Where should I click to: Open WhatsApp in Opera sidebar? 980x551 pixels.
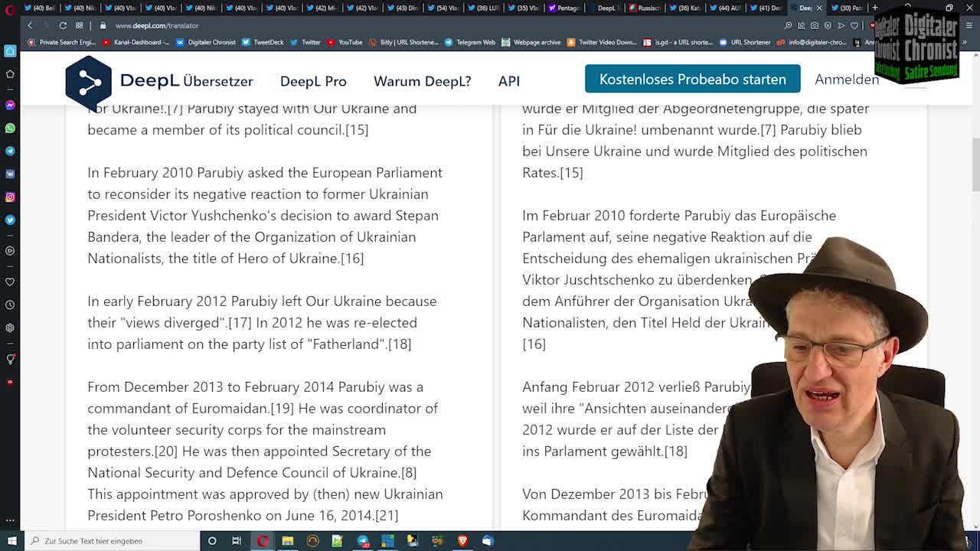[10, 128]
